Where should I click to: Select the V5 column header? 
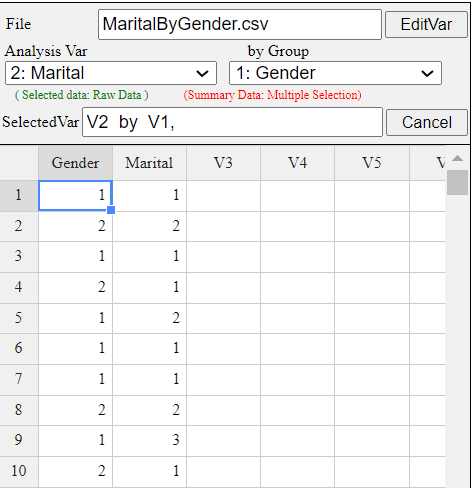372,163
